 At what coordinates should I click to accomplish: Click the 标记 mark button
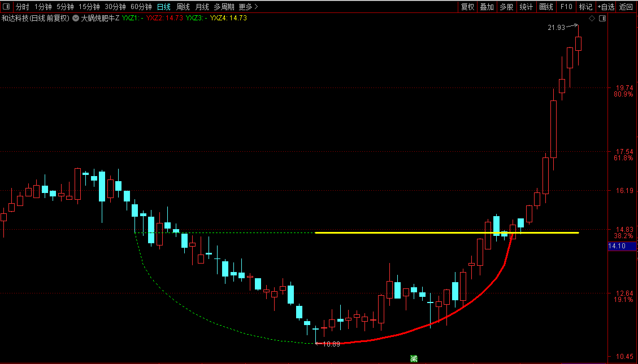[586, 7]
